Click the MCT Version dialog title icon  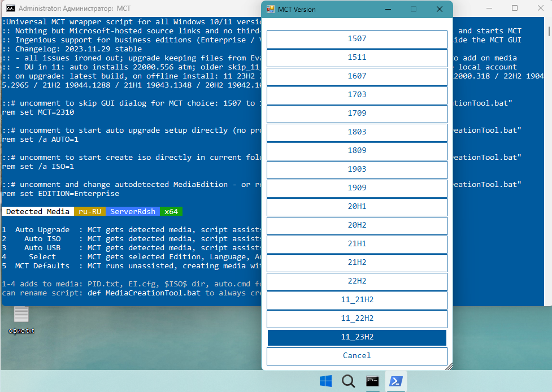[x=271, y=9]
